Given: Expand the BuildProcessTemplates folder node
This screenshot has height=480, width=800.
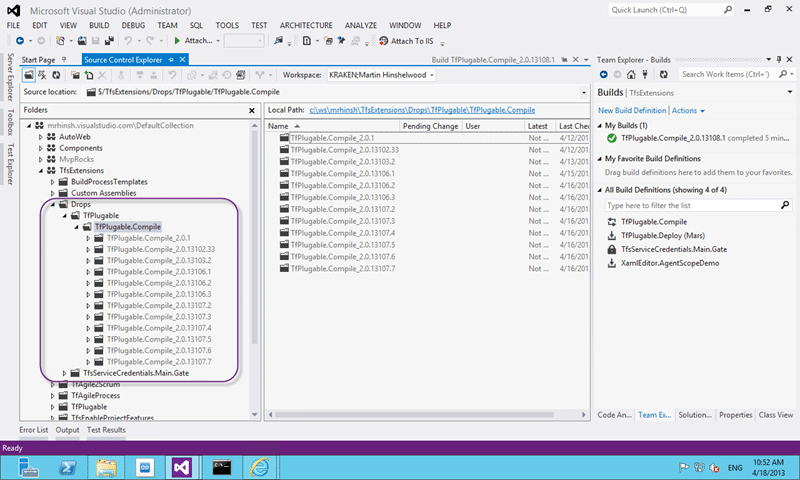Looking at the screenshot, I should click(x=52, y=182).
